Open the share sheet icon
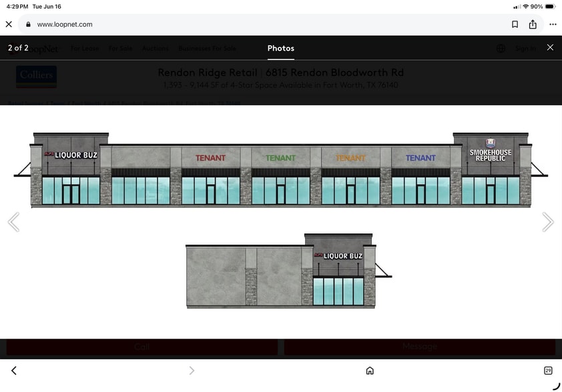 click(x=533, y=24)
